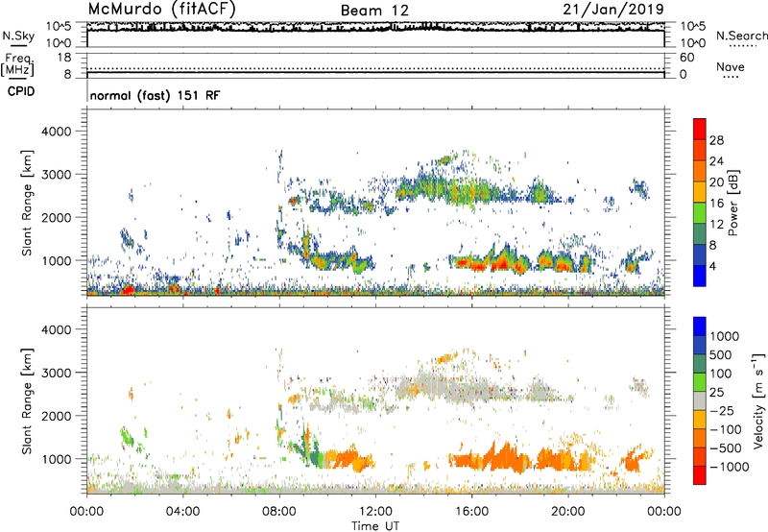Click the 28 dB colorbar tick label
Image resolution: width=768 pixels, height=532 pixels.
[x=716, y=140]
